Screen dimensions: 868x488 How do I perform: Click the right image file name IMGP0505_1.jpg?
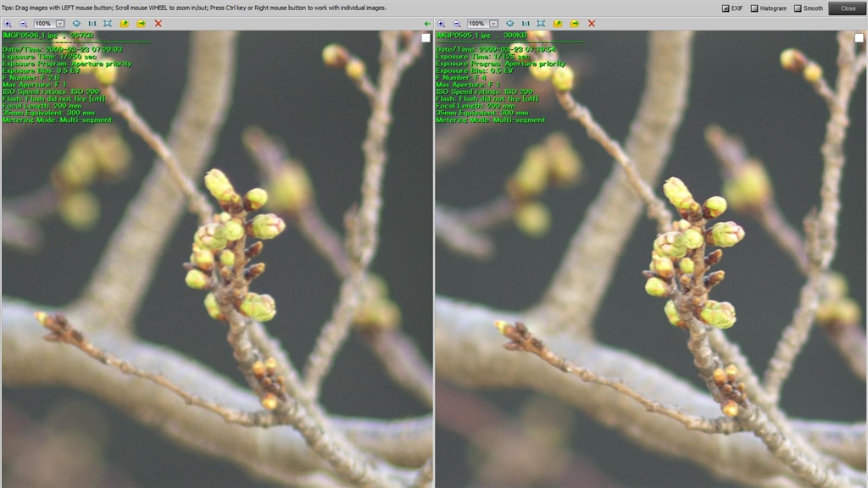464,36
